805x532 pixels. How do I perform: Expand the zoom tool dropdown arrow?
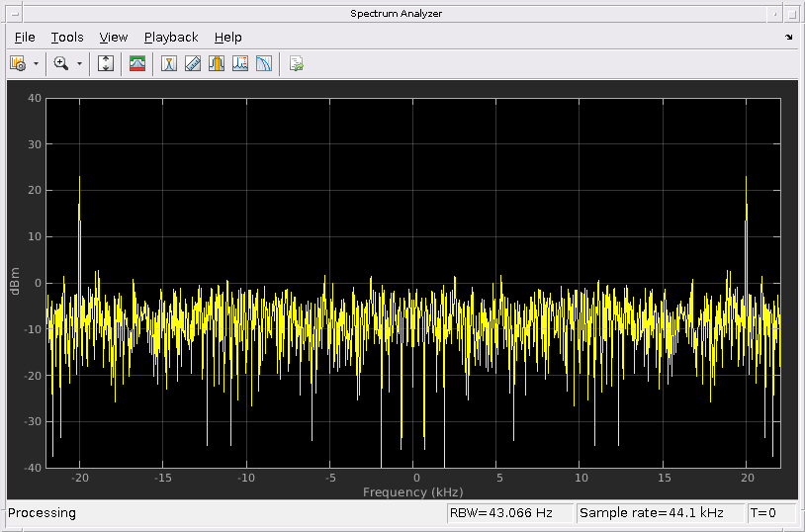[79, 64]
